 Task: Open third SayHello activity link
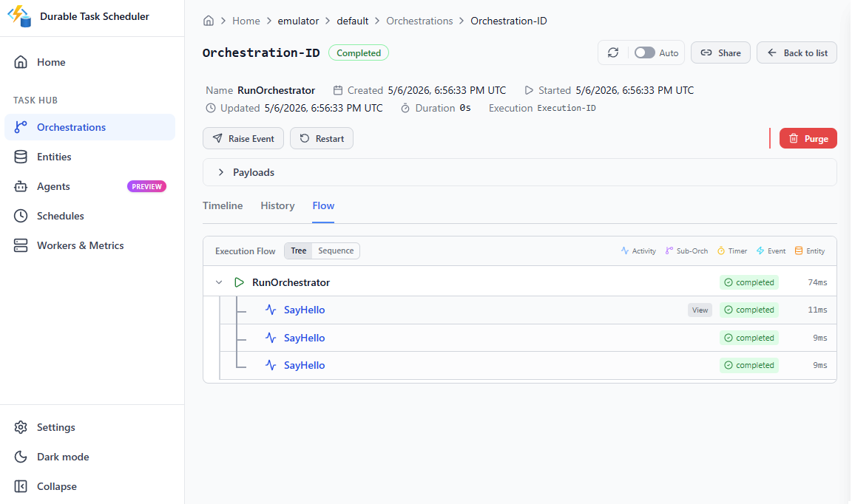pos(304,365)
